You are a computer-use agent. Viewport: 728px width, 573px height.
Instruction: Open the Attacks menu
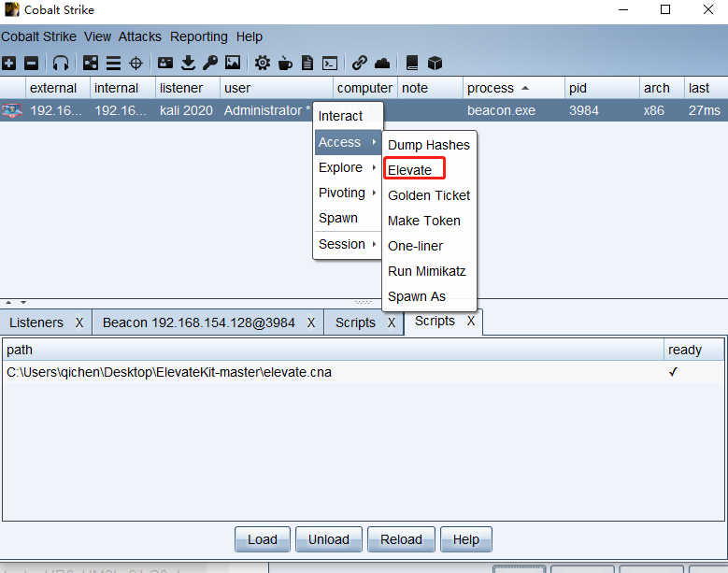(x=140, y=36)
